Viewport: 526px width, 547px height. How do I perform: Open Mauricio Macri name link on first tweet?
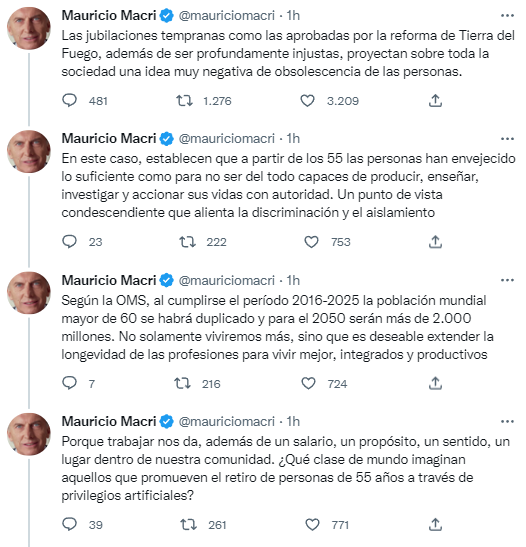[x=109, y=16]
